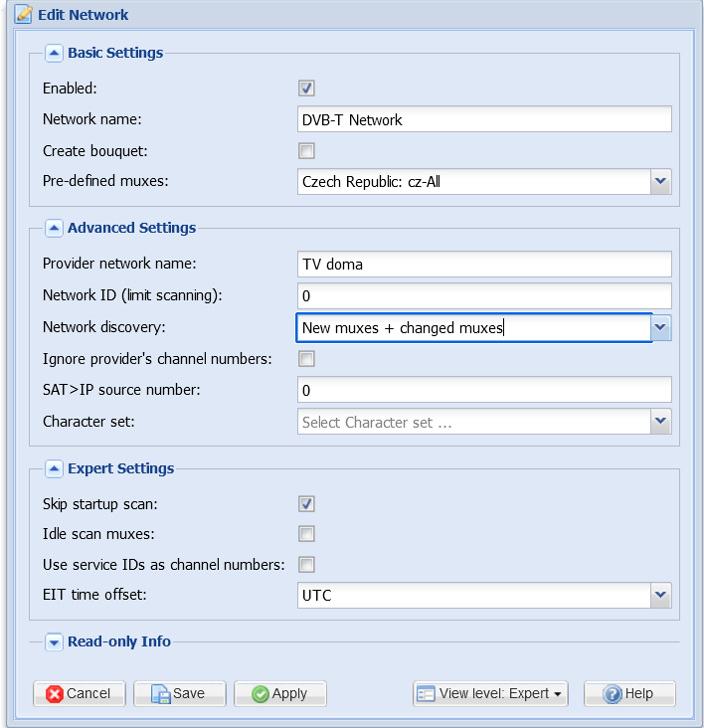Open the Network discovery dropdown arrow

[661, 328]
